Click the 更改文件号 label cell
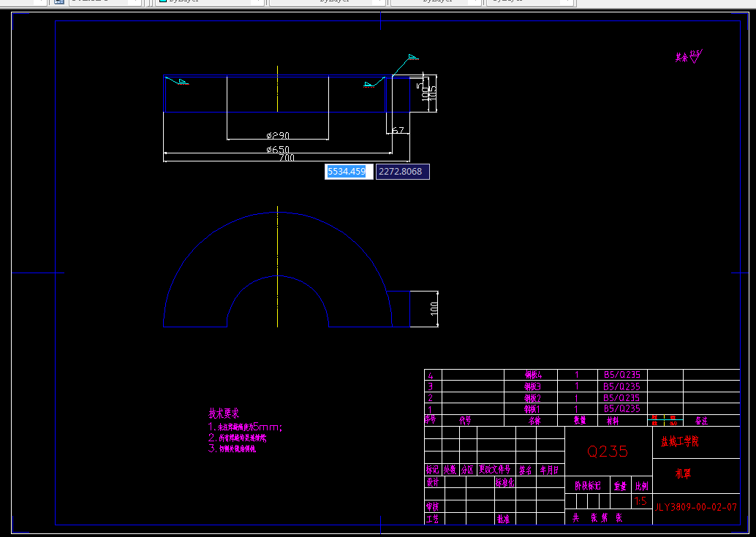 495,469
